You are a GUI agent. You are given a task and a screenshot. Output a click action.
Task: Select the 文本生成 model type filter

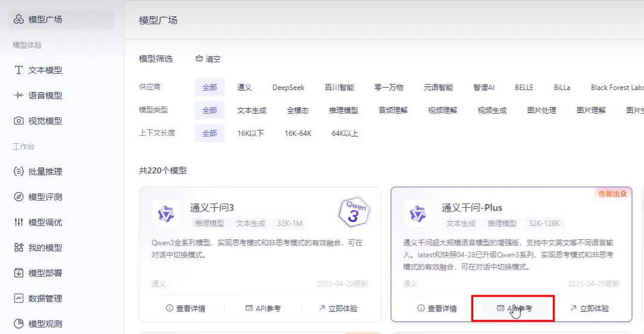(252, 111)
